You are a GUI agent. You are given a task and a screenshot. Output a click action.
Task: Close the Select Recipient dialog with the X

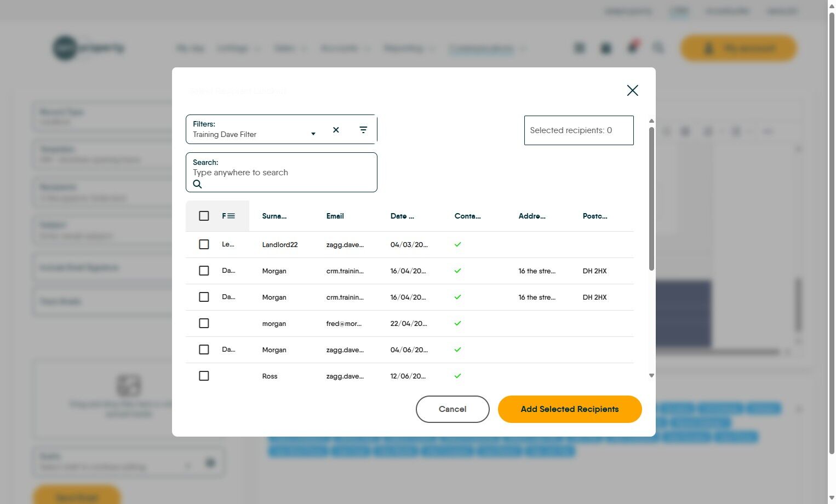click(632, 90)
